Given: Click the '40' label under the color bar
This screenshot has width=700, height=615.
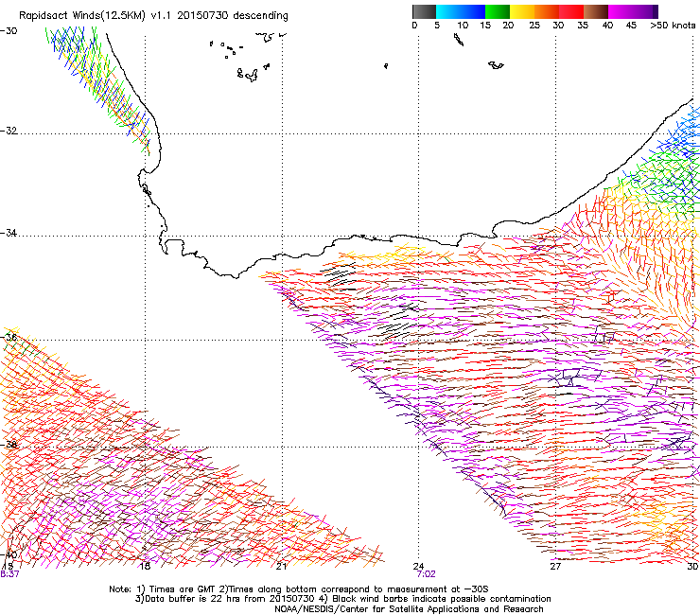Looking at the screenshot, I should (x=607, y=26).
